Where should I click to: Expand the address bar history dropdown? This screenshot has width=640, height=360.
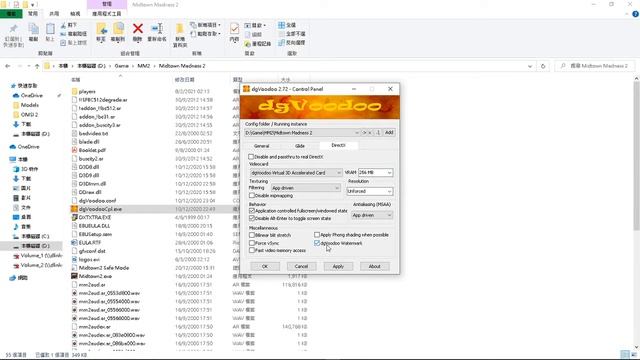[x=530, y=66]
